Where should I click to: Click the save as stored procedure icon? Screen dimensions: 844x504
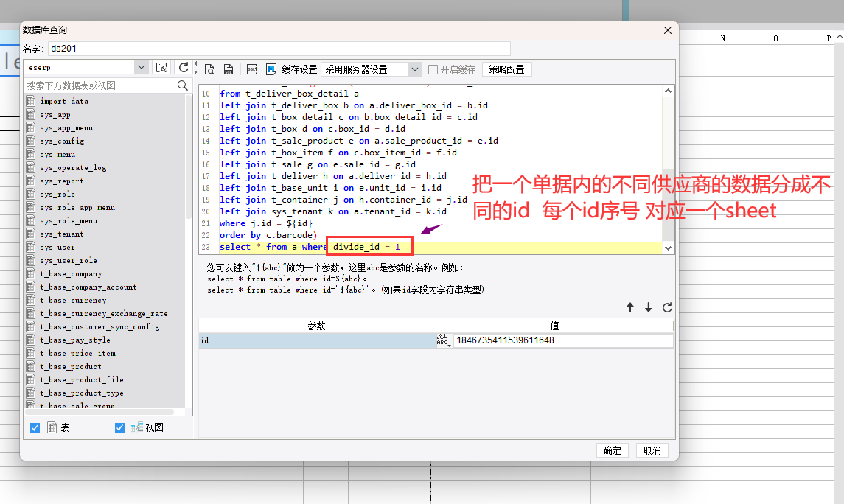(229, 69)
